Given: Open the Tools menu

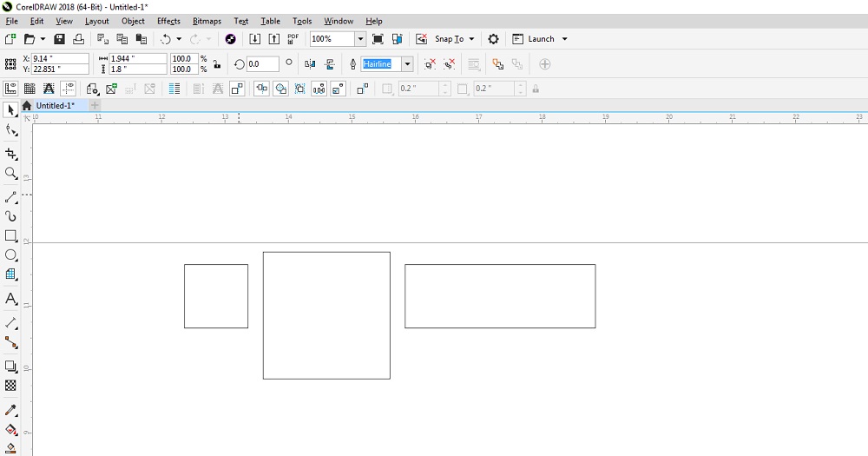Looking at the screenshot, I should click(x=302, y=21).
